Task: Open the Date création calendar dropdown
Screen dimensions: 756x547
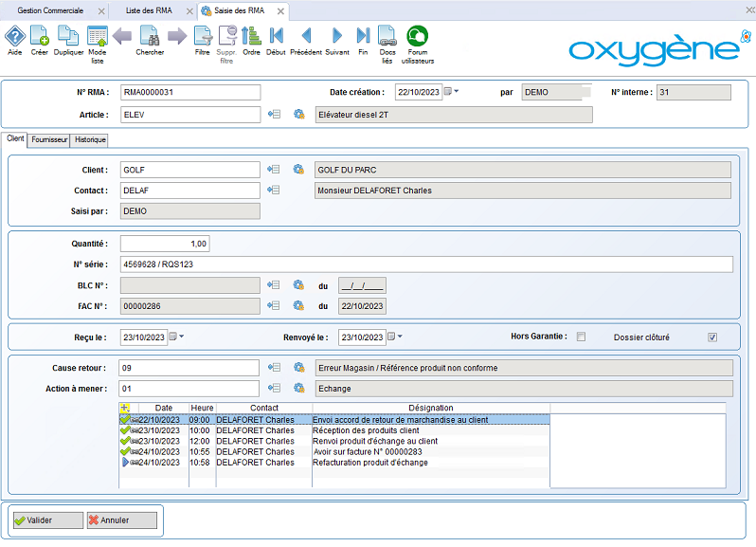Action: click(450, 92)
